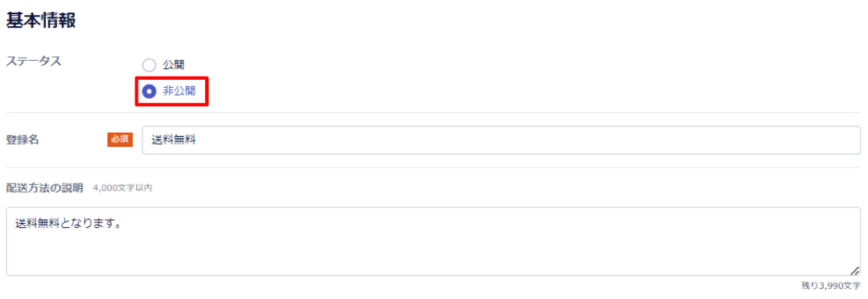Select the 非公開 radio button

coord(149,92)
